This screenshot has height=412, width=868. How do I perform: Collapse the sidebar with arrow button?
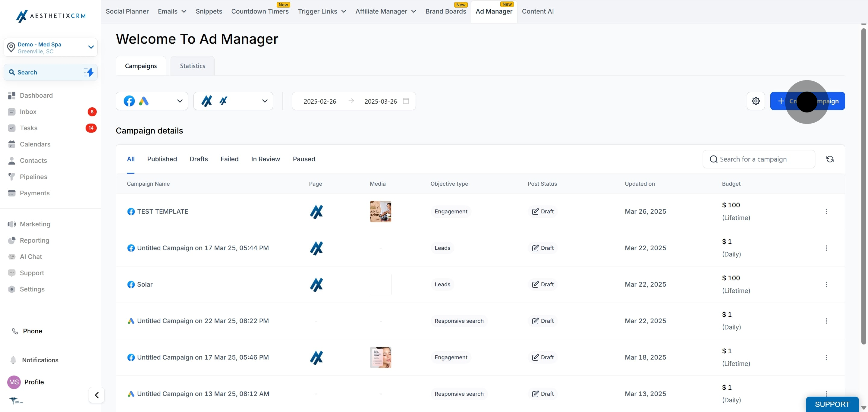[x=97, y=395]
